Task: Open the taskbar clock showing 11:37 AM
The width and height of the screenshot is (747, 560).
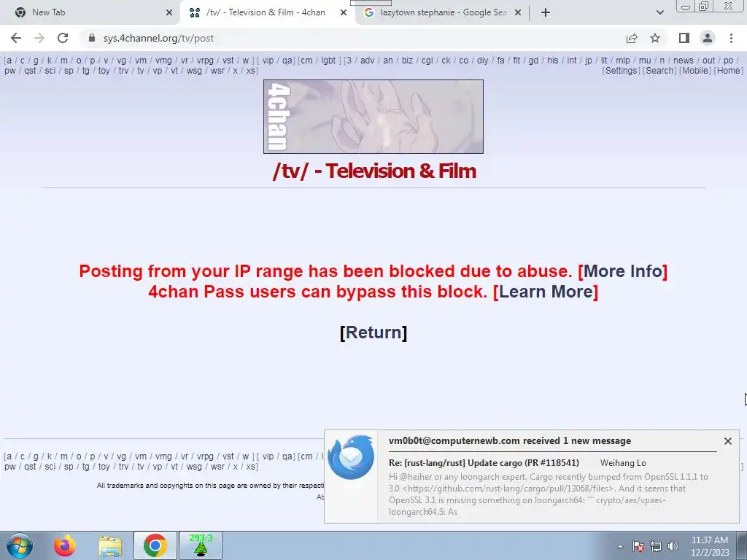Action: tap(710, 546)
